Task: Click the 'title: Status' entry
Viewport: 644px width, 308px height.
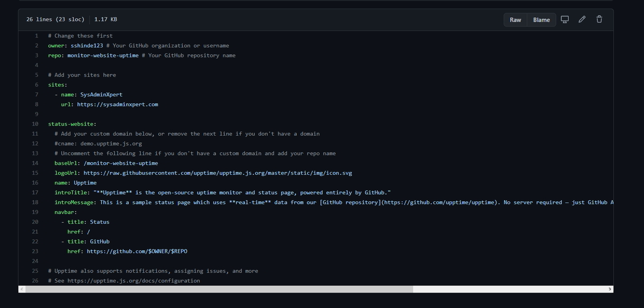Action: 85,222
